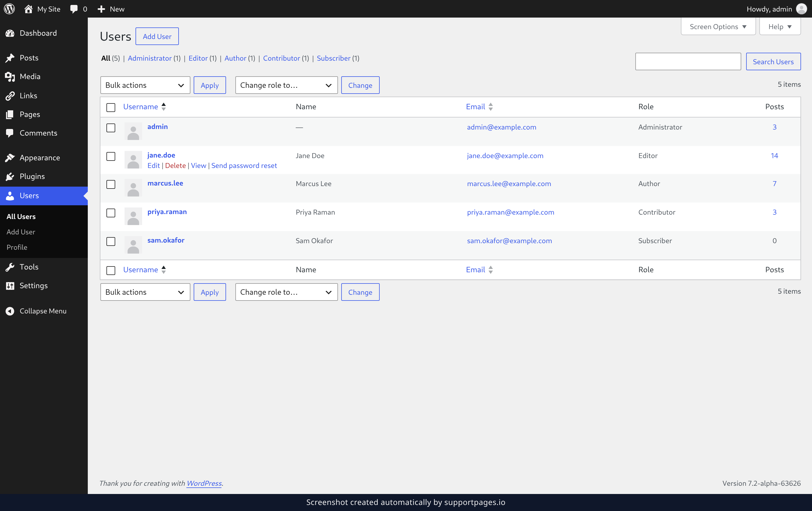Filter users by Administrator role

[150, 58]
